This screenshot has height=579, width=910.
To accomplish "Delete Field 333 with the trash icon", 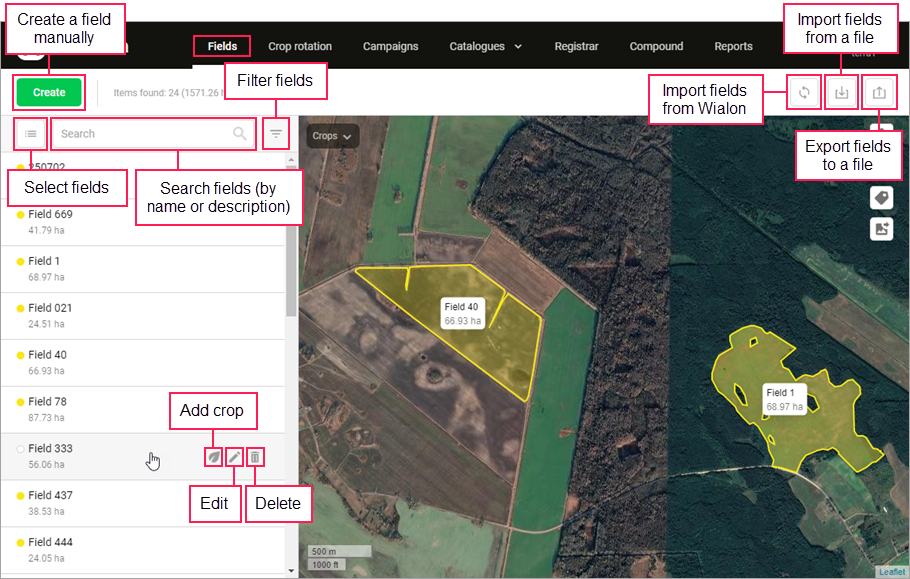I will tap(256, 457).
